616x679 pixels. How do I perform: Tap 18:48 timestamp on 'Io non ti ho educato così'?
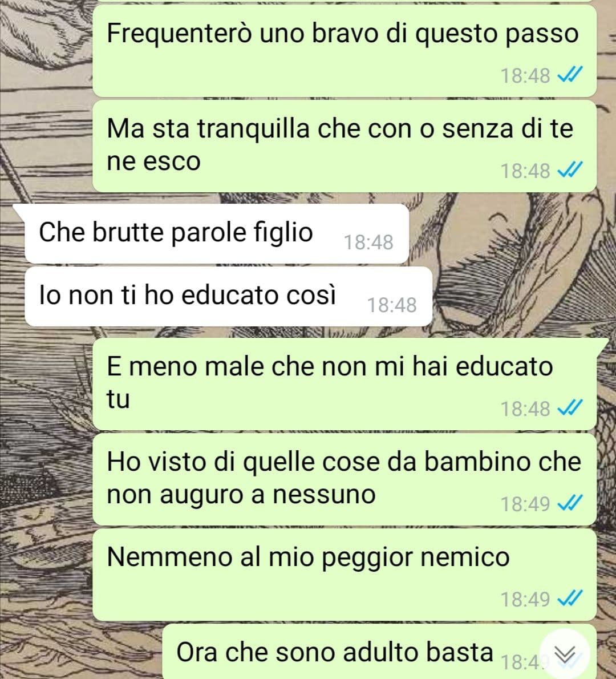[x=392, y=305]
